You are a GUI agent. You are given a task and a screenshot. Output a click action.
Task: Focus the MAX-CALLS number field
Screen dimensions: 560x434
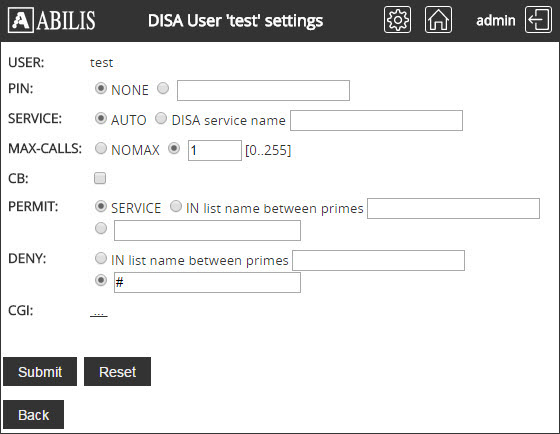coord(215,150)
